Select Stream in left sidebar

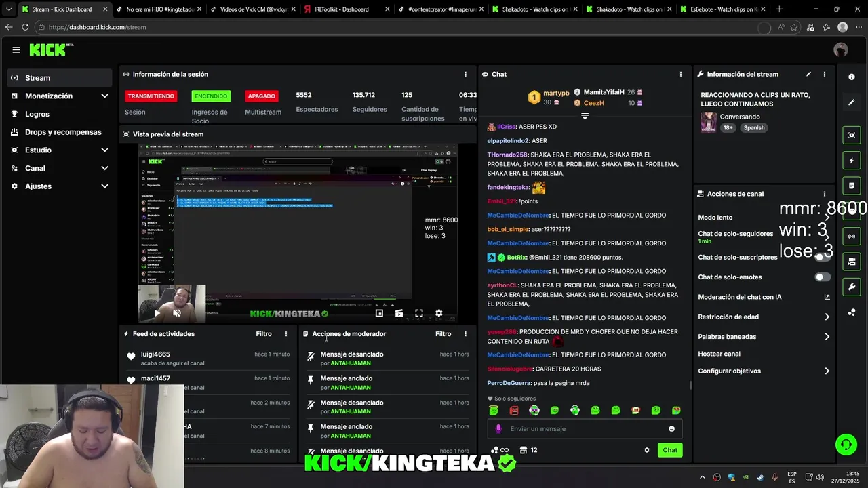(x=60, y=78)
